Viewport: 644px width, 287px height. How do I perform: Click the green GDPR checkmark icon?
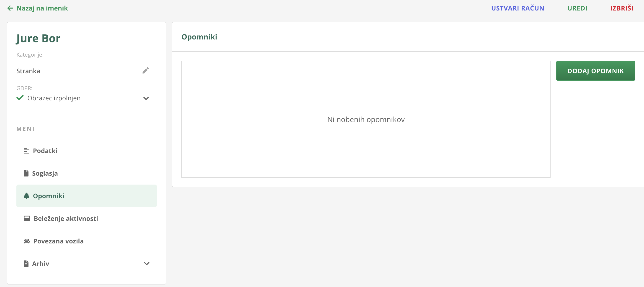tap(20, 98)
